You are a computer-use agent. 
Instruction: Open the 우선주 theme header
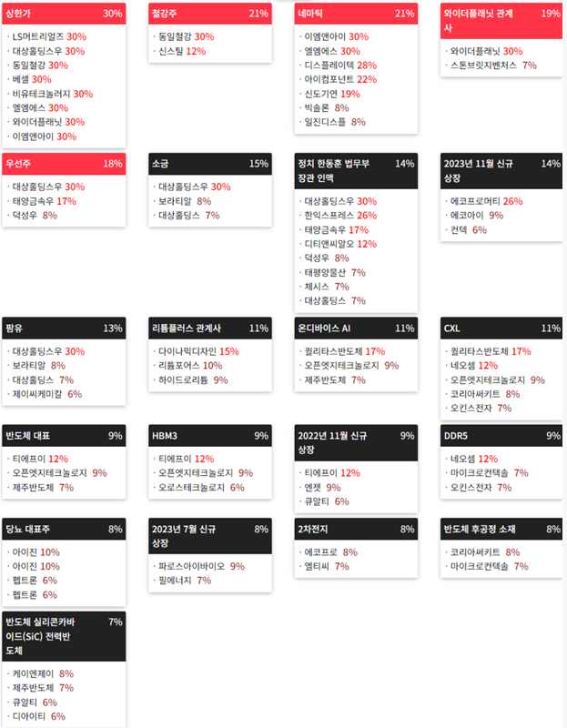pos(64,164)
